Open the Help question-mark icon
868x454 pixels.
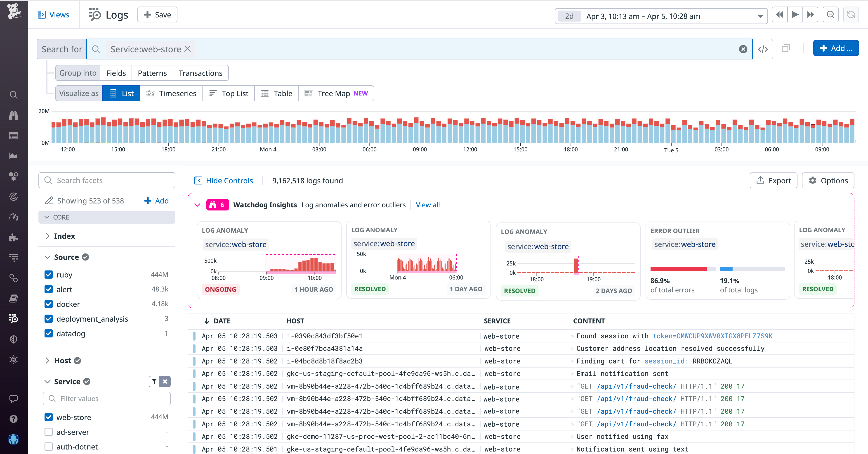point(14,419)
